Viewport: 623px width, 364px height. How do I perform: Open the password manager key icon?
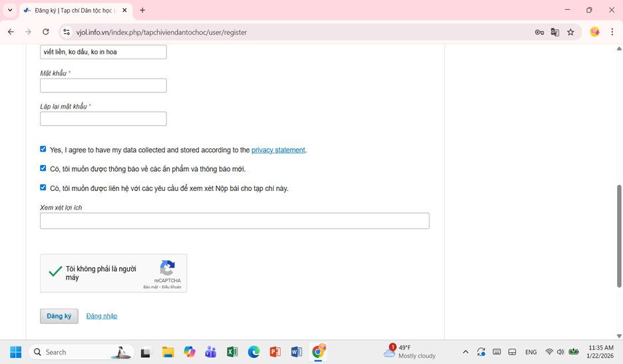click(539, 32)
